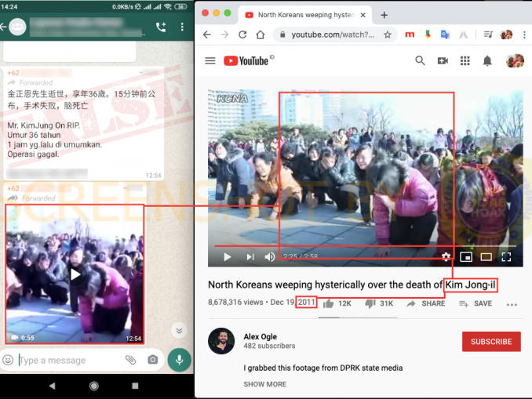This screenshot has height=399, width=532.
Task: Toggle the miniplayer mode
Action: (x=466, y=257)
